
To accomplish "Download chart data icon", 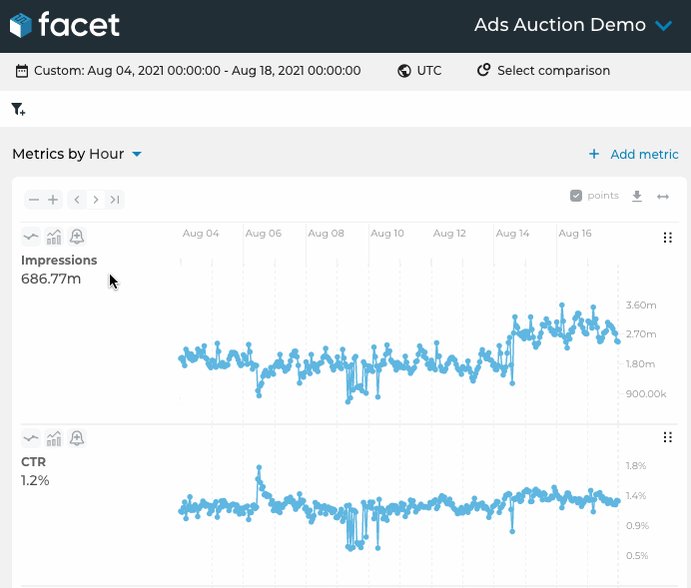I will click(x=637, y=196).
